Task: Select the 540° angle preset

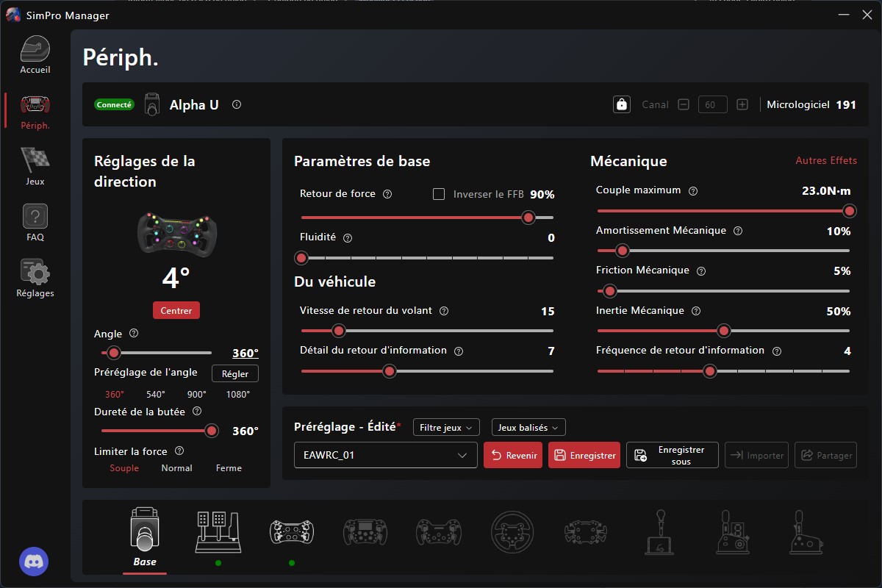Action: coord(156,394)
